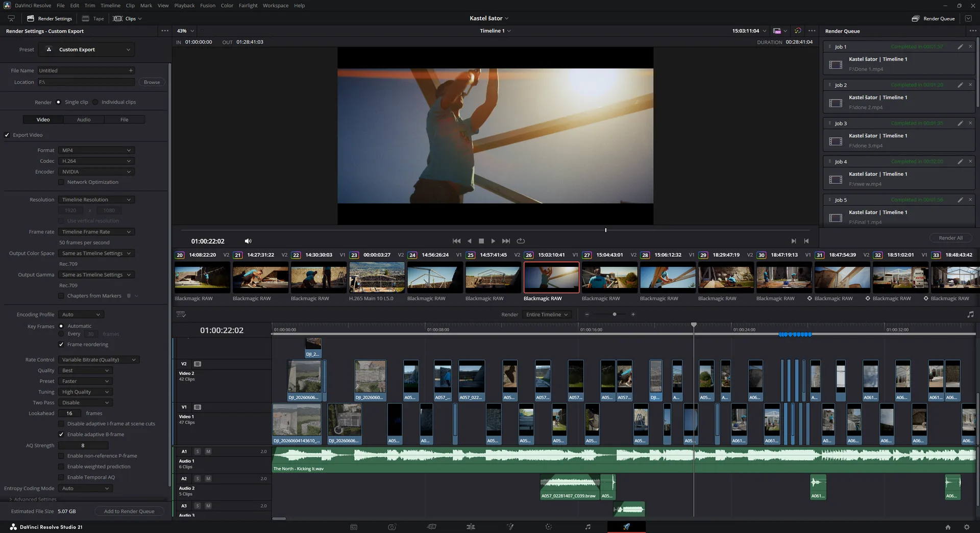Open the Resolution dropdown

point(96,200)
